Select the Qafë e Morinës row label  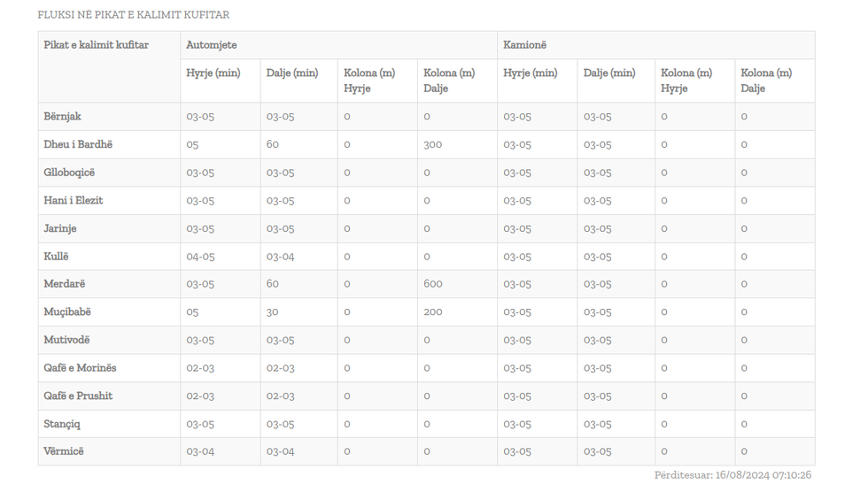[81, 368]
